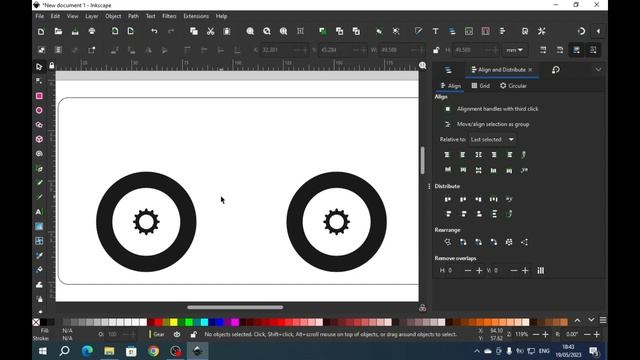Pick the yellow palette swatch
This screenshot has height=360, width=640.
tap(173, 322)
